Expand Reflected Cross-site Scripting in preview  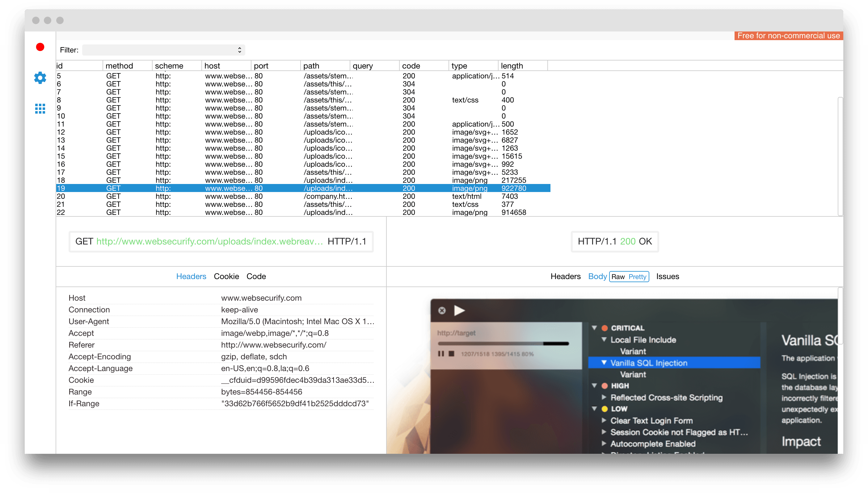coord(604,397)
